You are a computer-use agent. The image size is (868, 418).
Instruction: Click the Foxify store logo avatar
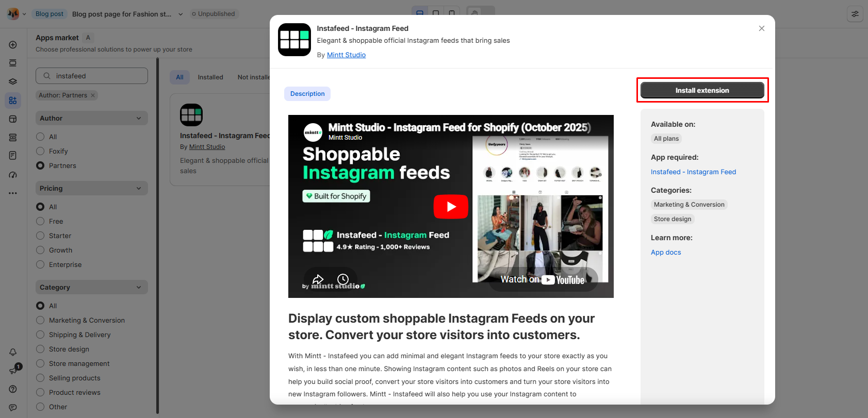click(x=13, y=14)
